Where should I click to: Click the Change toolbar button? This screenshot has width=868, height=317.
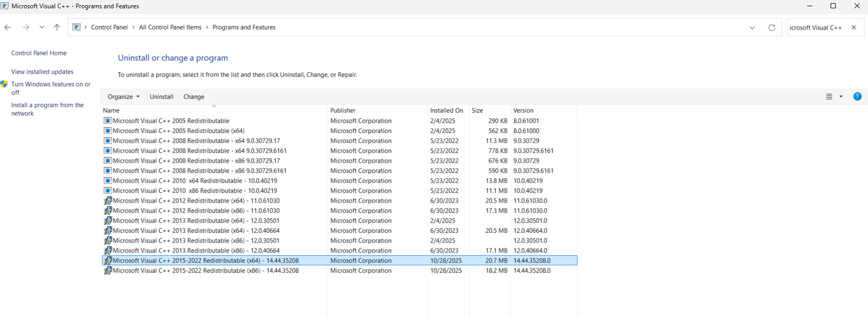pyautogui.click(x=193, y=97)
